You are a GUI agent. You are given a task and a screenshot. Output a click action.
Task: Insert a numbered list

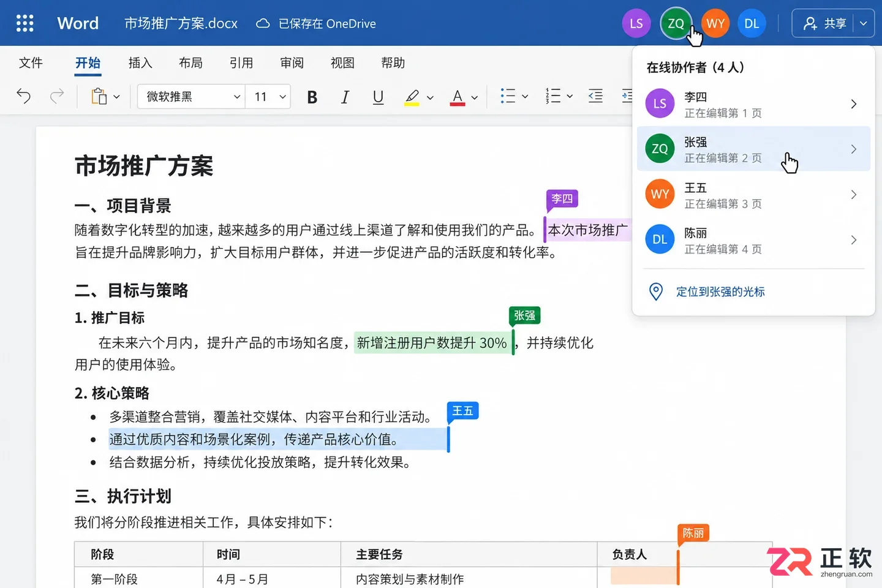(553, 96)
